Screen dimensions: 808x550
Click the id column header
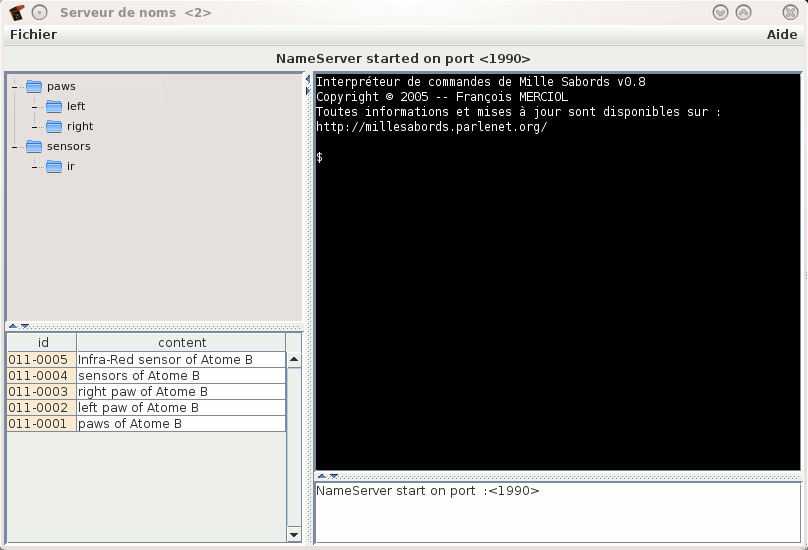pyautogui.click(x=42, y=343)
